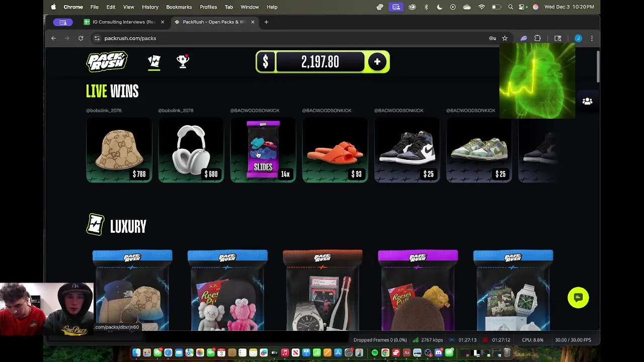Viewport: 644px width, 362px height.
Task: Click the date and time Wed Dec 3
Action: click(x=569, y=7)
